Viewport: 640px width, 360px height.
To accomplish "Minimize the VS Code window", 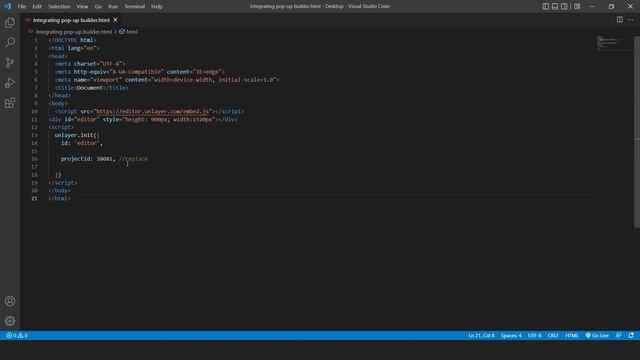I will pos(592,6).
